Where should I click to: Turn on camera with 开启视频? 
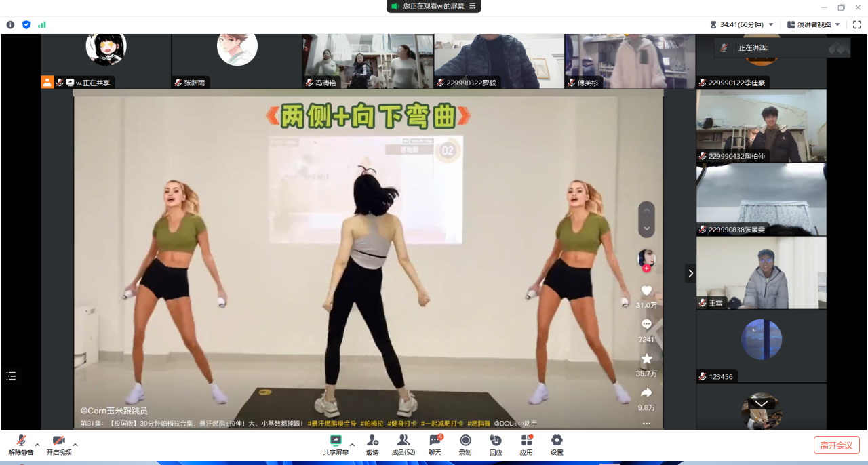(x=58, y=443)
